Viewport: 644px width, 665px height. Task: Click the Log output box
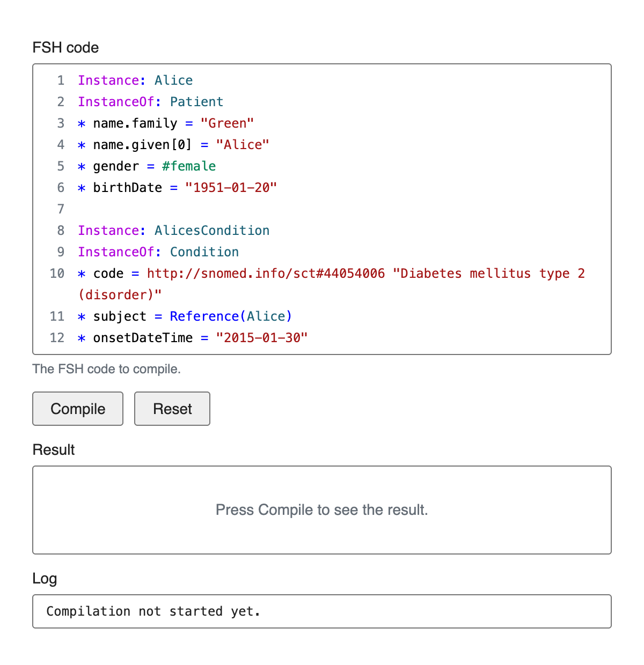point(322,611)
